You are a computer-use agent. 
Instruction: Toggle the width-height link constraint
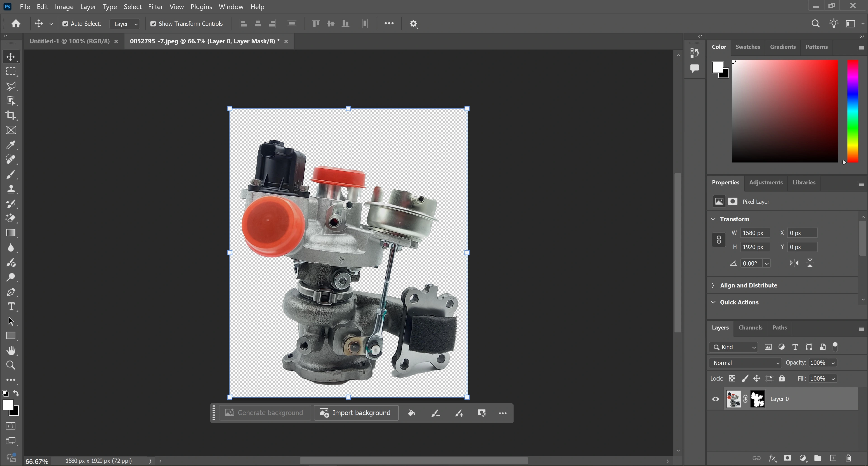click(x=718, y=240)
